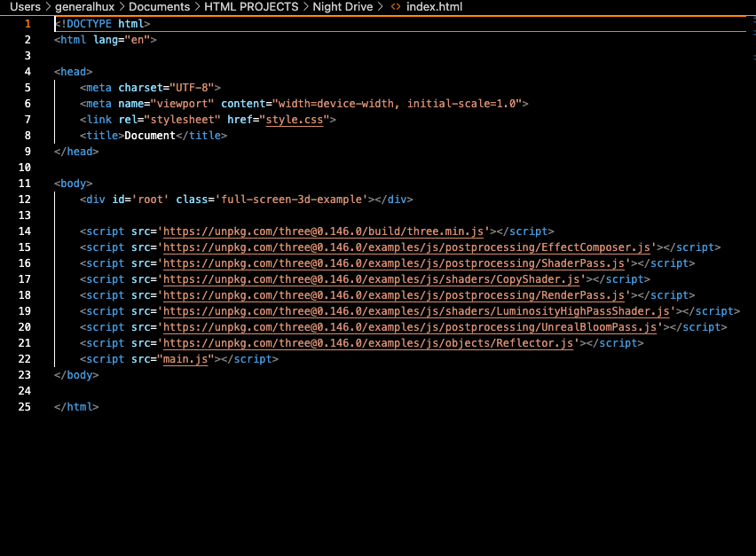Open the index.html breadcrumb item
756x556 pixels.
pos(434,7)
